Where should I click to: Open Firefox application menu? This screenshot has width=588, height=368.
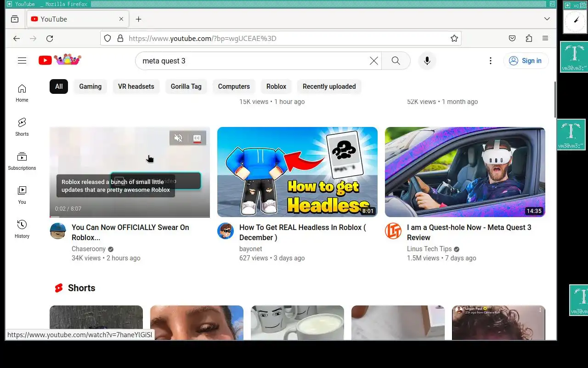pyautogui.click(x=545, y=39)
